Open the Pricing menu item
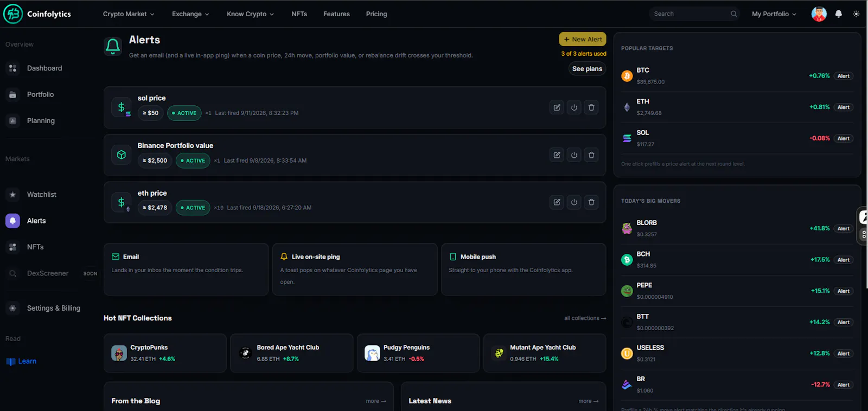Screen dimensions: 868x411 [376, 14]
